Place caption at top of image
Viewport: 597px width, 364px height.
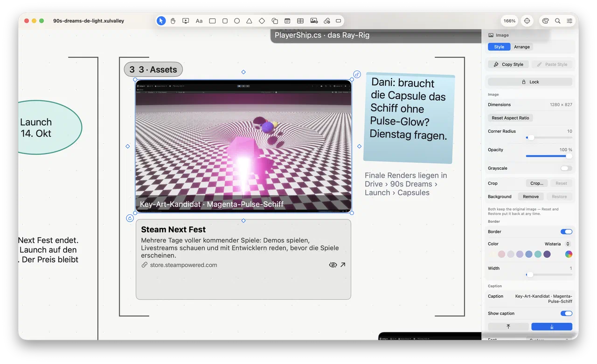tap(508, 327)
